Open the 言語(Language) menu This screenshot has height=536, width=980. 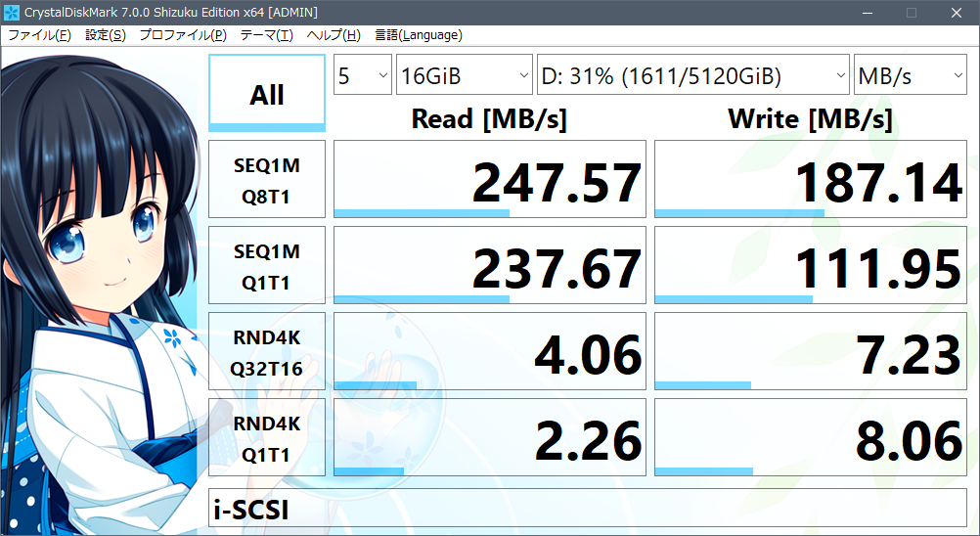click(x=419, y=35)
